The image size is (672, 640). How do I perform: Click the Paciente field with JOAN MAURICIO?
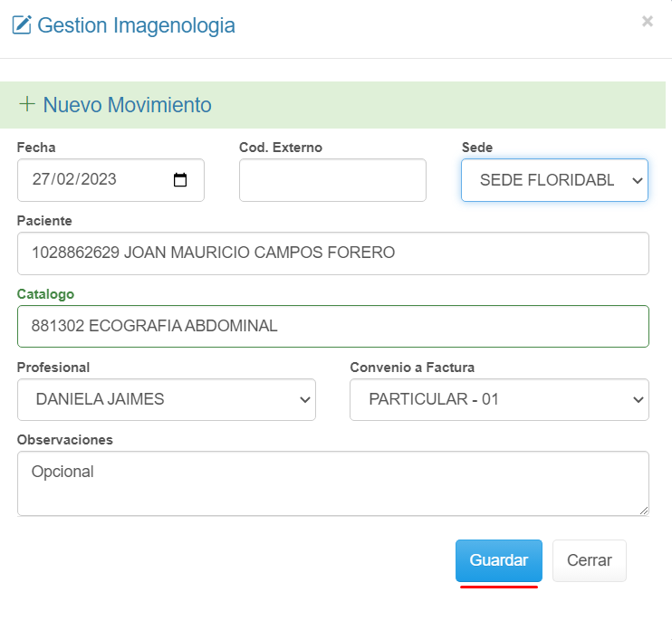332,253
